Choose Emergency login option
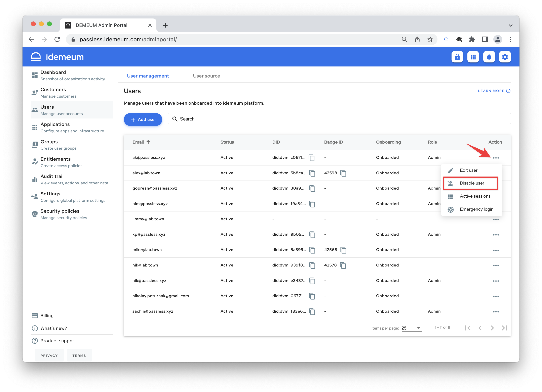The width and height of the screenshot is (542, 392). 471,209
